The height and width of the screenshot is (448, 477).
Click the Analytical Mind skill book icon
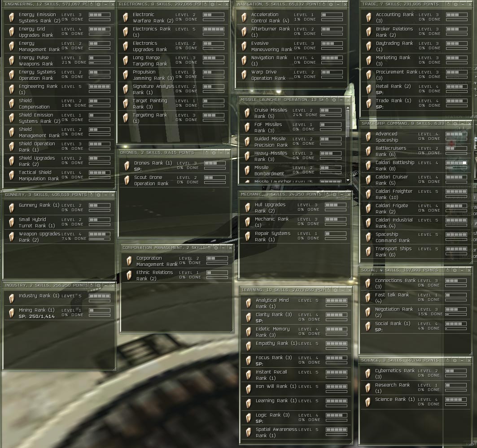click(x=249, y=303)
